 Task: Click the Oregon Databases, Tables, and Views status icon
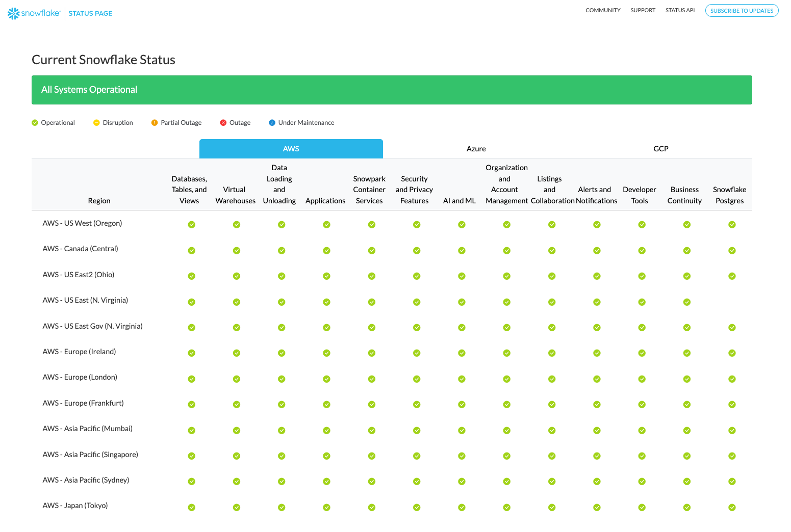point(192,225)
